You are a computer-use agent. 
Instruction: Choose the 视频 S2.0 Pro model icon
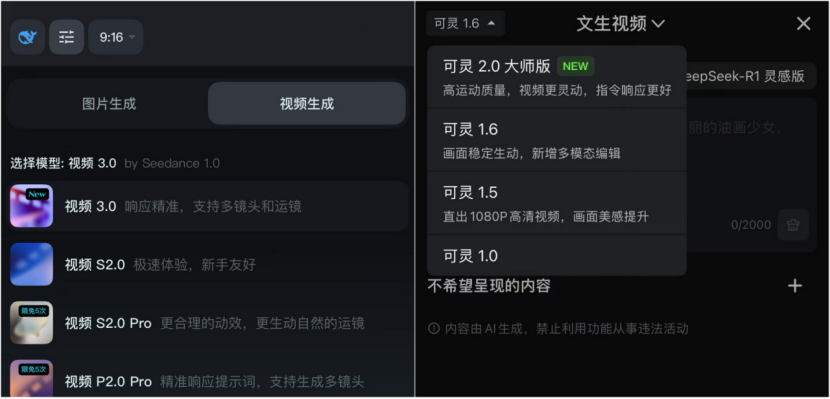[32, 323]
